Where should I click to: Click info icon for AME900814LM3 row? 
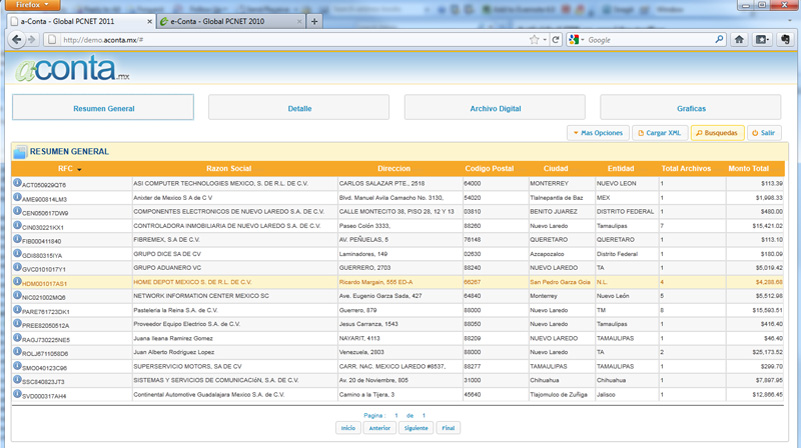17,197
